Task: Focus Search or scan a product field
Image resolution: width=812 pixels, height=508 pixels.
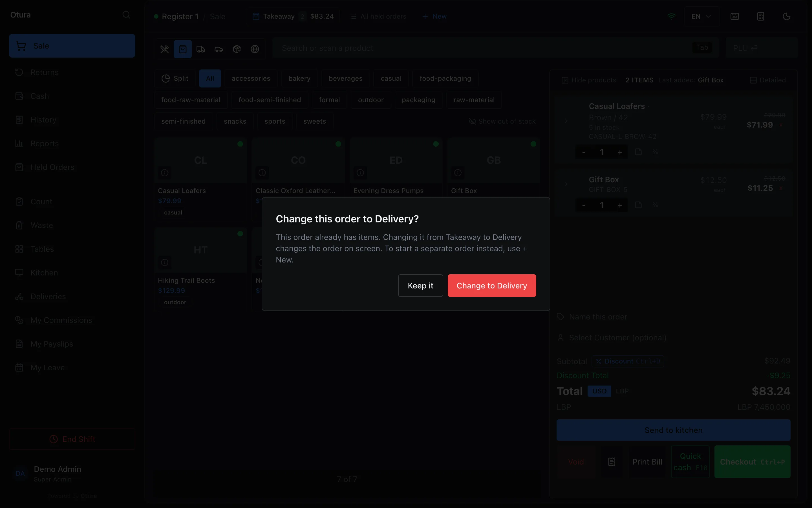Action: click(496, 48)
